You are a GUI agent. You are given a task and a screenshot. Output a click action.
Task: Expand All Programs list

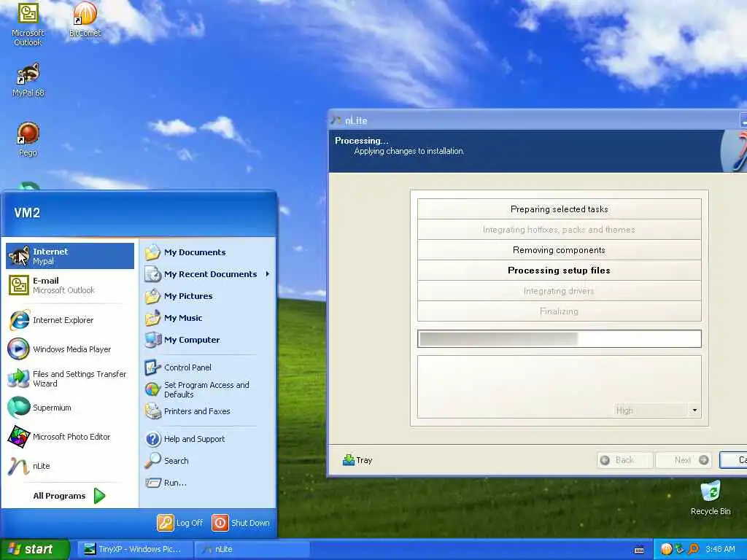coord(70,496)
